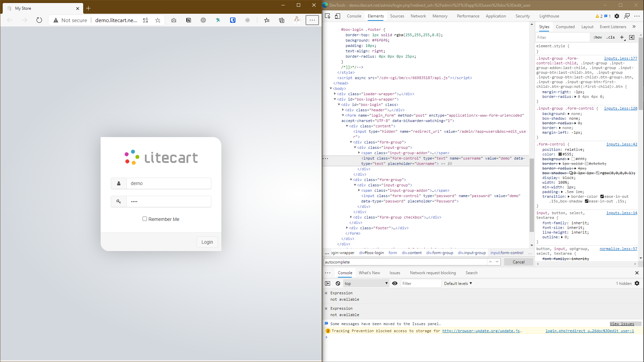Open the rgba(0,0,0,0.1) color swatch
Image resolution: width=644 pixels, height=362 pixels.
click(x=597, y=173)
